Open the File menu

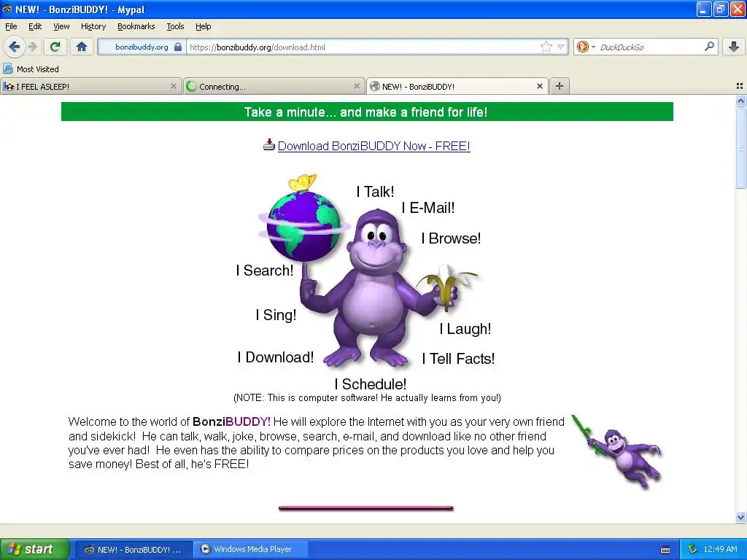pyautogui.click(x=11, y=26)
